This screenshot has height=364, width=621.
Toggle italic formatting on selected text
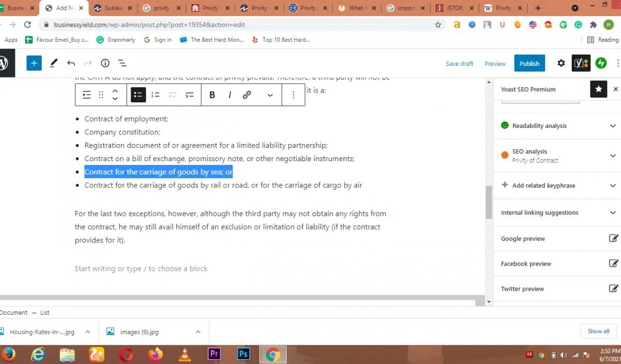point(230,95)
